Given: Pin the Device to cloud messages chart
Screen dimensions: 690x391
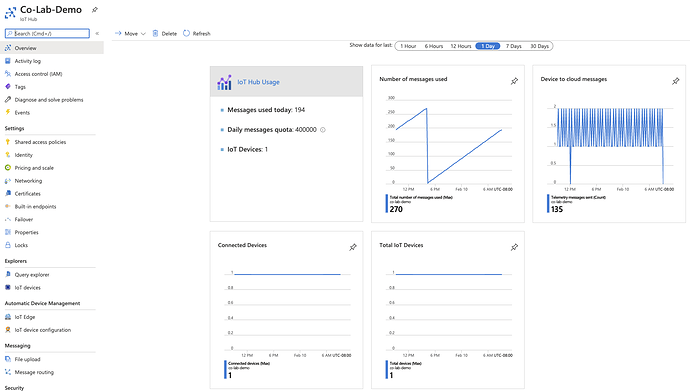Looking at the screenshot, I should 675,81.
